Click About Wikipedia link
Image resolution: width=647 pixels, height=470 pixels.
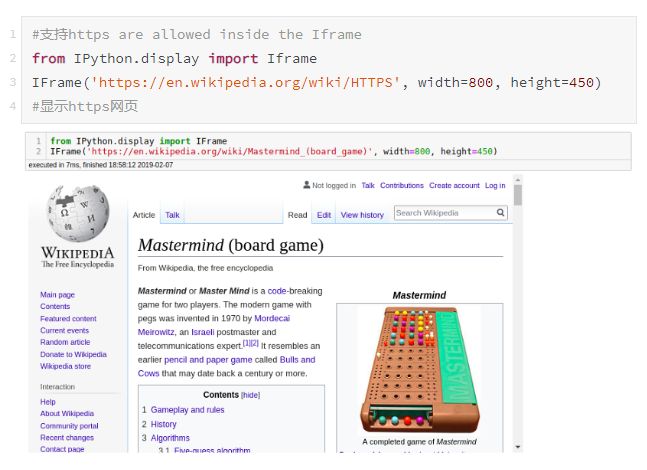pyautogui.click(x=67, y=413)
